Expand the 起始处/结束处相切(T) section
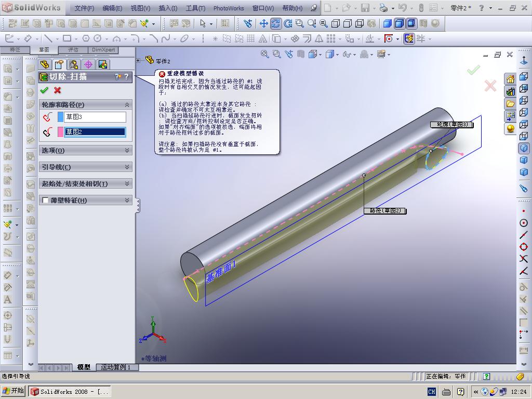532x399 pixels. coord(127,183)
